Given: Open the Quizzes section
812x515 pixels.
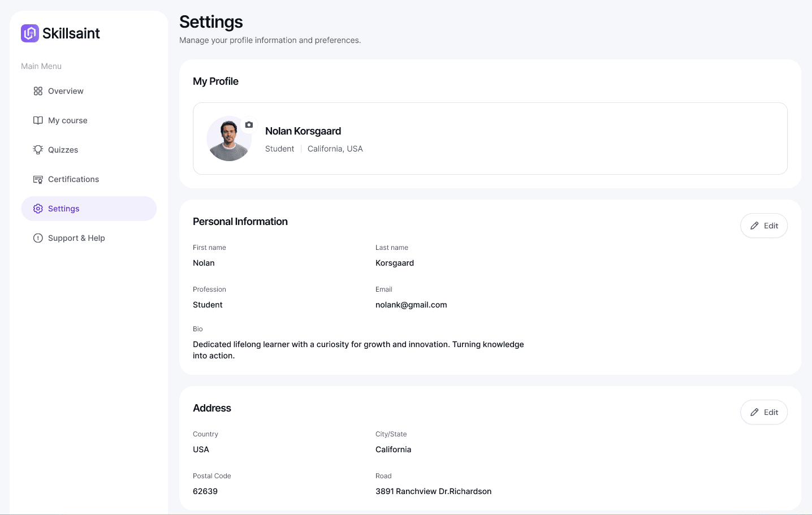Looking at the screenshot, I should coord(63,150).
